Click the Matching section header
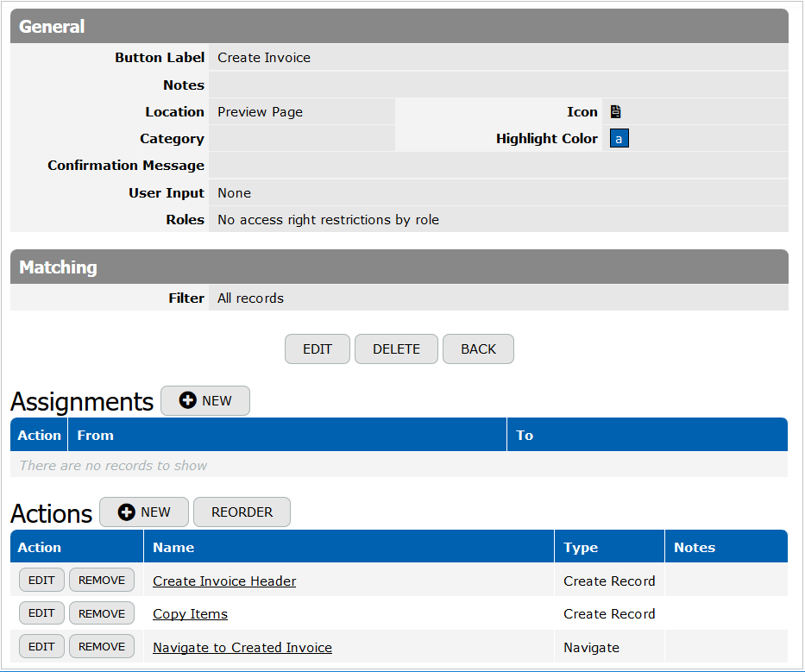Viewport: 805px width, 672px height. click(x=399, y=267)
